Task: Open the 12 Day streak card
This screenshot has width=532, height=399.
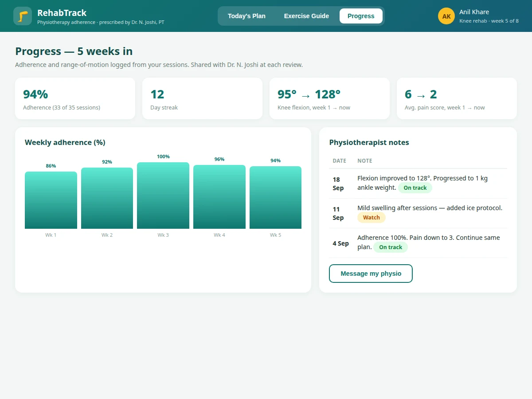Action: coord(202,98)
